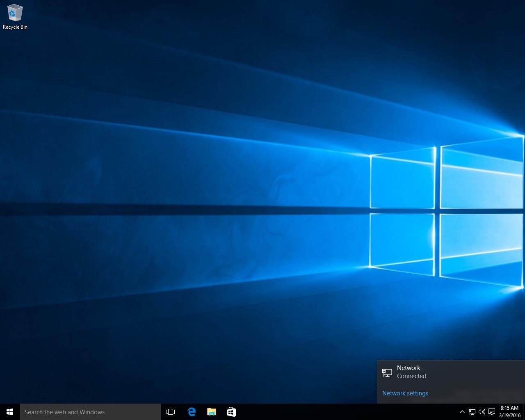The height and width of the screenshot is (420, 525).
Task: Open the Network settings link
Action: [x=405, y=393]
